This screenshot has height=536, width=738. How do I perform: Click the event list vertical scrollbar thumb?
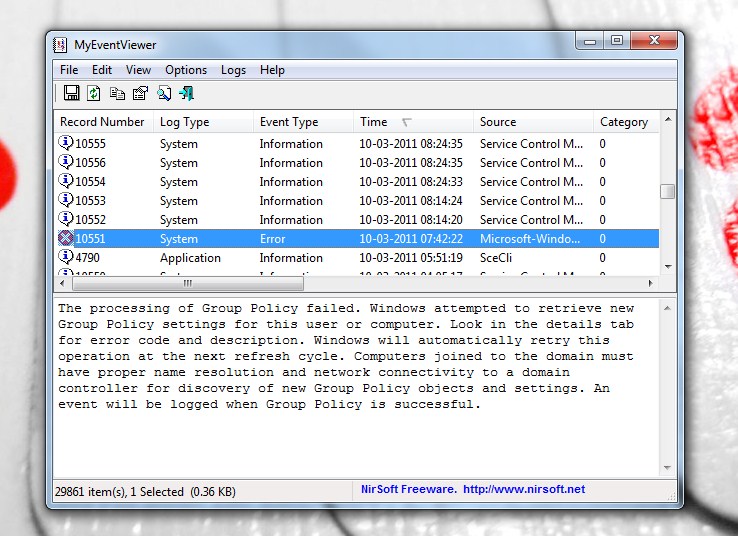tap(667, 192)
